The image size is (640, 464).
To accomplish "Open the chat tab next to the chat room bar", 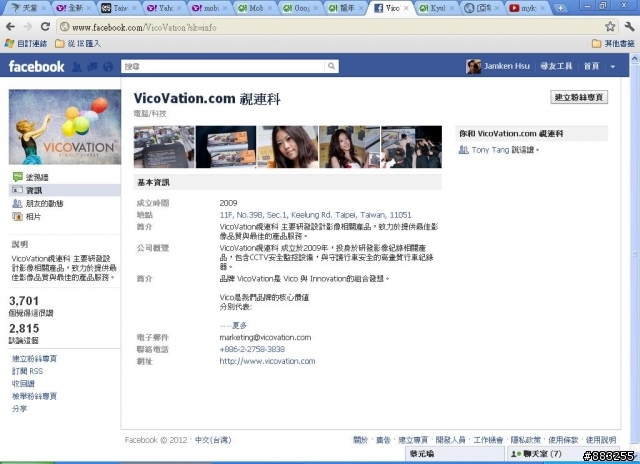I will click(x=455, y=454).
